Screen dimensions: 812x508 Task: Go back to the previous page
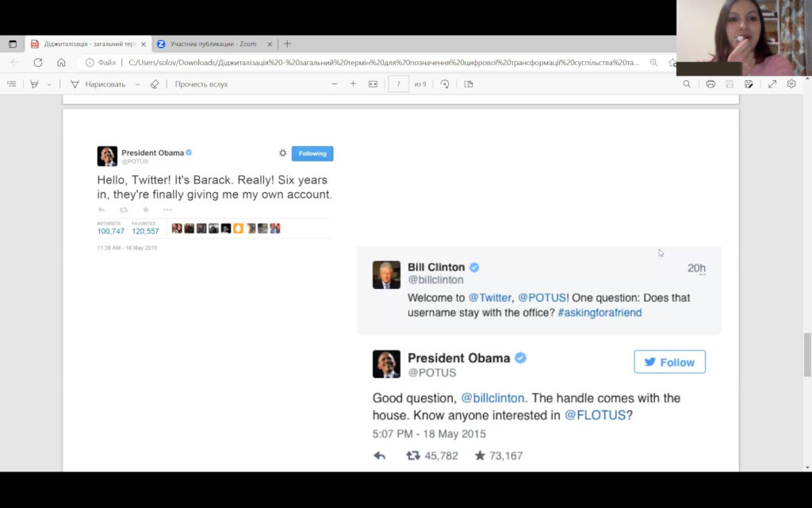point(14,63)
